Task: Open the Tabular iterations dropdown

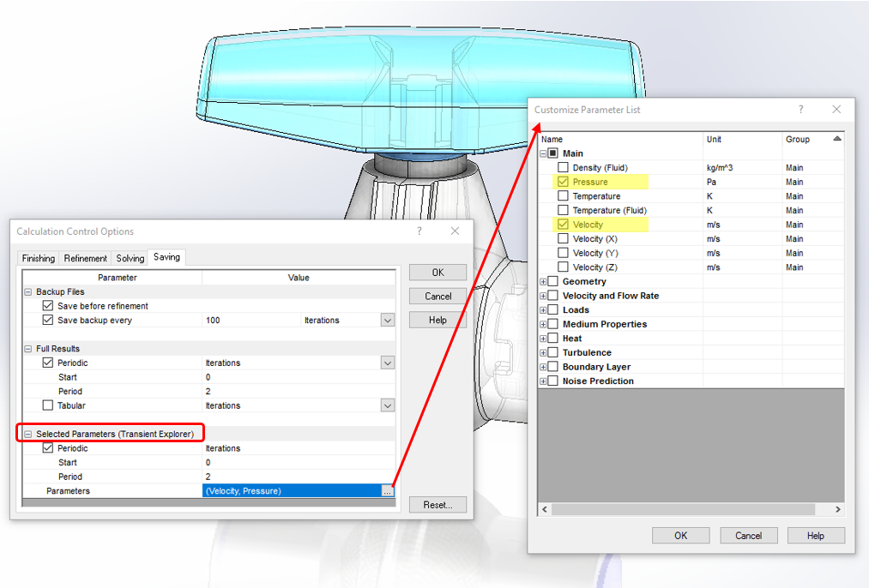Action: tap(388, 405)
